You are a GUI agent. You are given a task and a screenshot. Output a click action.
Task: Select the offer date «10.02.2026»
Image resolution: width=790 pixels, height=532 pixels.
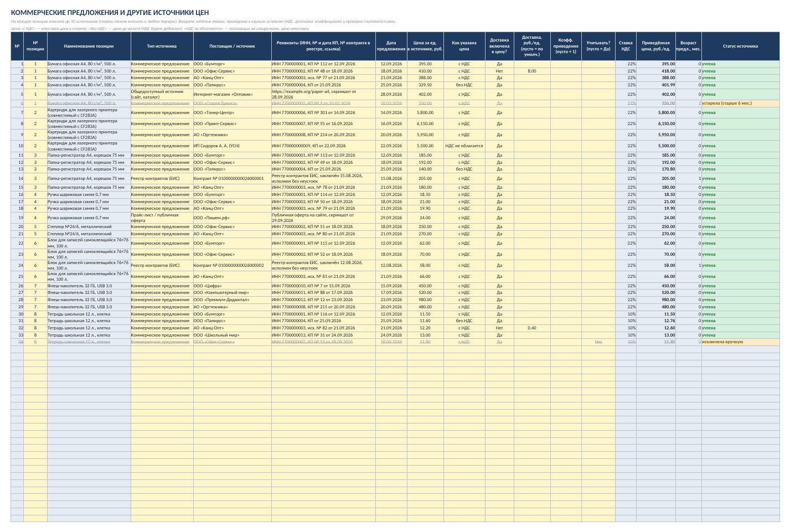[x=391, y=104]
